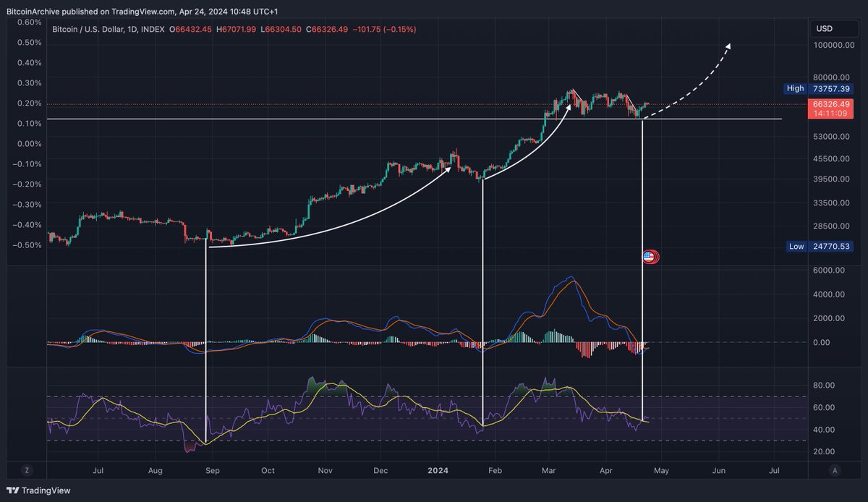Click the Sep date axis label

coord(212,470)
